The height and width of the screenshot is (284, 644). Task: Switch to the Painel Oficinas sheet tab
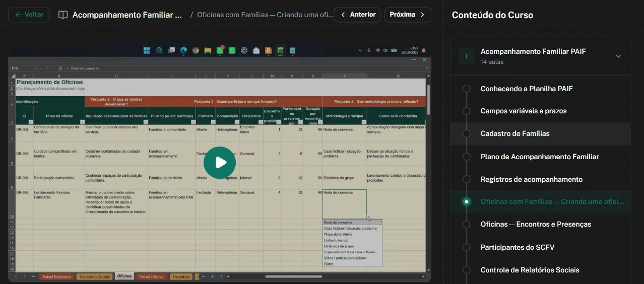pyautogui.click(x=152, y=276)
